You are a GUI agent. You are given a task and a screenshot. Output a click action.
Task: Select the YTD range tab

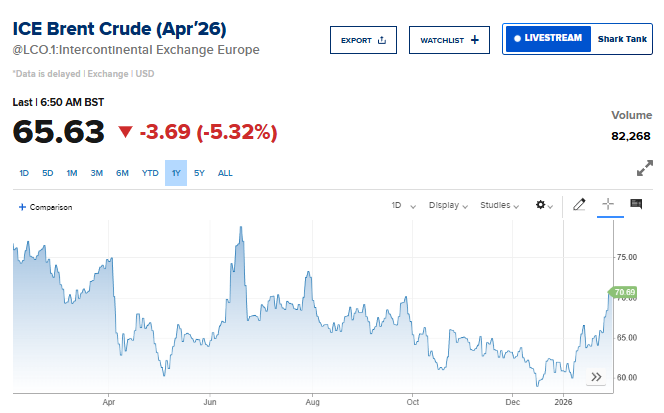[x=150, y=173]
